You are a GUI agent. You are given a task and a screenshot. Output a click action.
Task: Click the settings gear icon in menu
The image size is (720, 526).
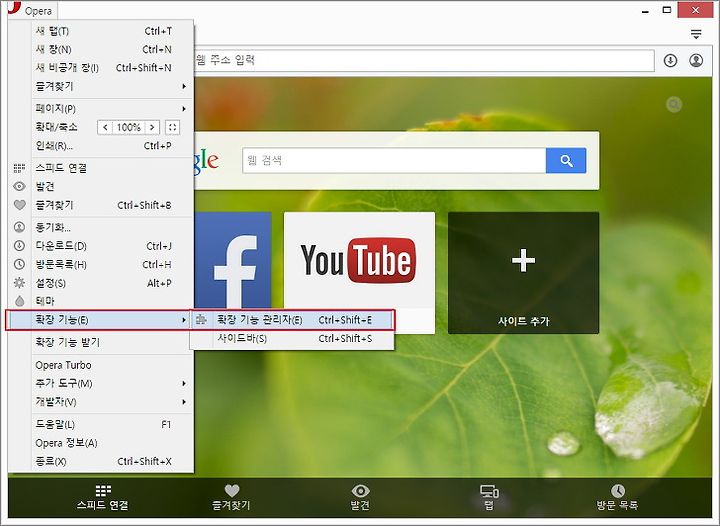pos(19,283)
